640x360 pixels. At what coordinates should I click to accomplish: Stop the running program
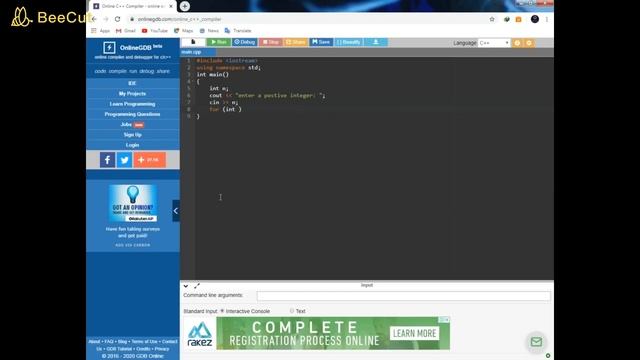pyautogui.click(x=270, y=42)
